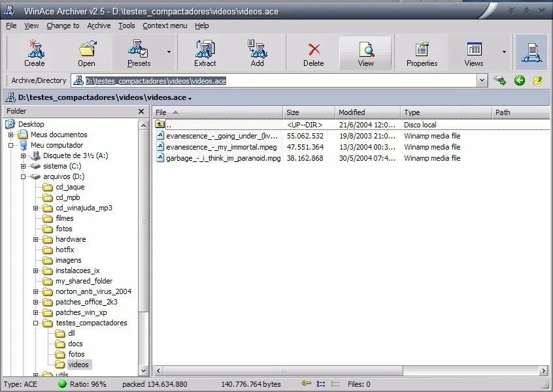Open the Archive/Directory address dropdown
The image size is (553, 392).
(x=482, y=80)
